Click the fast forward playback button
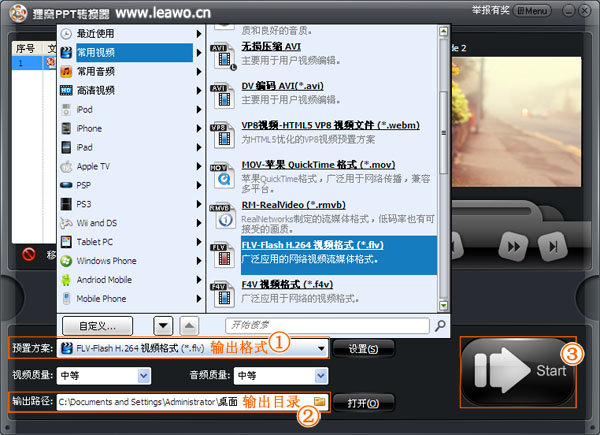Image resolution: width=600 pixels, height=435 pixels. tap(514, 247)
